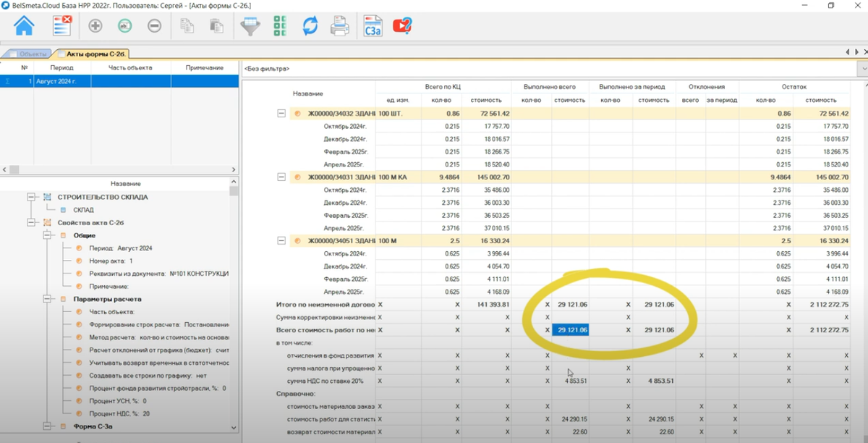Click the orange bullet next to Примечание property
This screenshot has height=443, width=868.
coord(80,287)
